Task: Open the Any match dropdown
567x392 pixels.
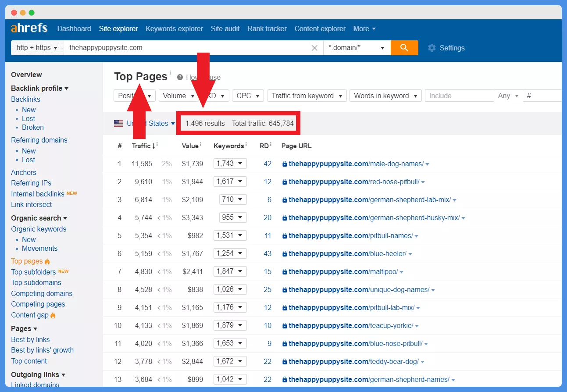Action: tap(508, 96)
